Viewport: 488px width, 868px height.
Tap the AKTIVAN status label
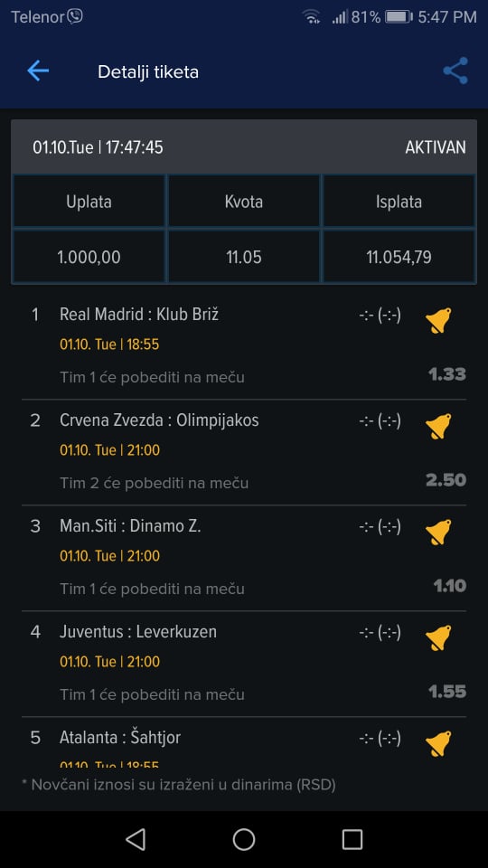[436, 147]
